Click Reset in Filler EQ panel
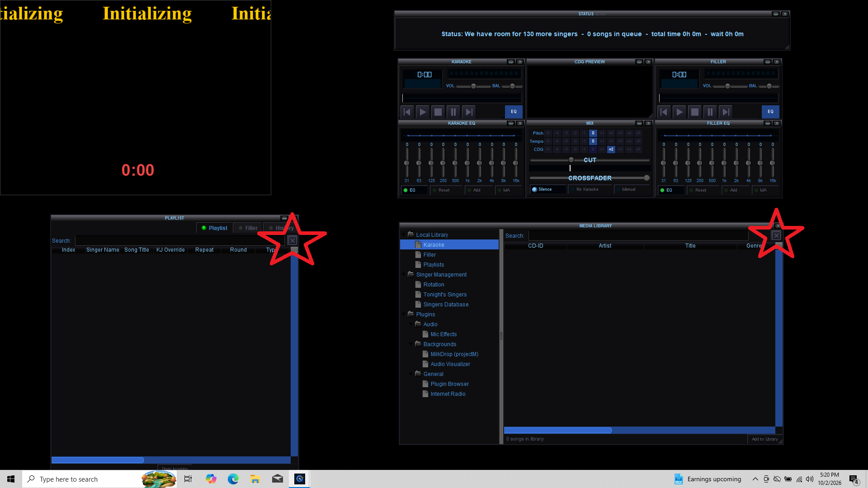This screenshot has height=488, width=868. click(x=703, y=190)
